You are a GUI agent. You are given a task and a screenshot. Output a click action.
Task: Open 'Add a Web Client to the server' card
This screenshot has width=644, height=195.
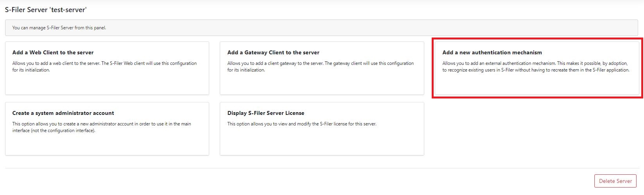pos(107,68)
